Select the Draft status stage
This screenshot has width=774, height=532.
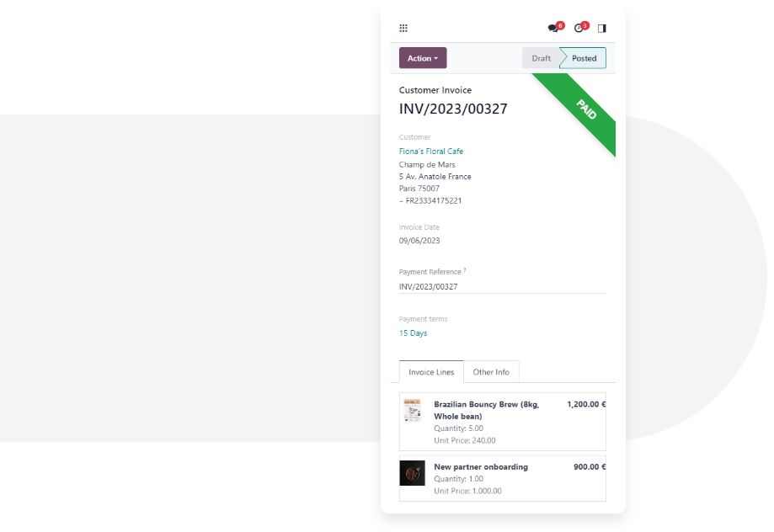click(541, 58)
